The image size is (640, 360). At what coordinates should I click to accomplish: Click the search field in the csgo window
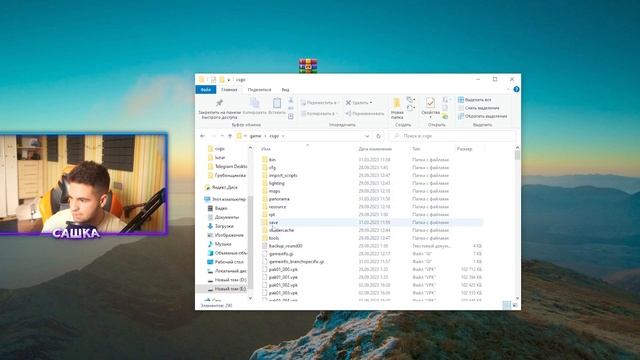(x=452, y=136)
